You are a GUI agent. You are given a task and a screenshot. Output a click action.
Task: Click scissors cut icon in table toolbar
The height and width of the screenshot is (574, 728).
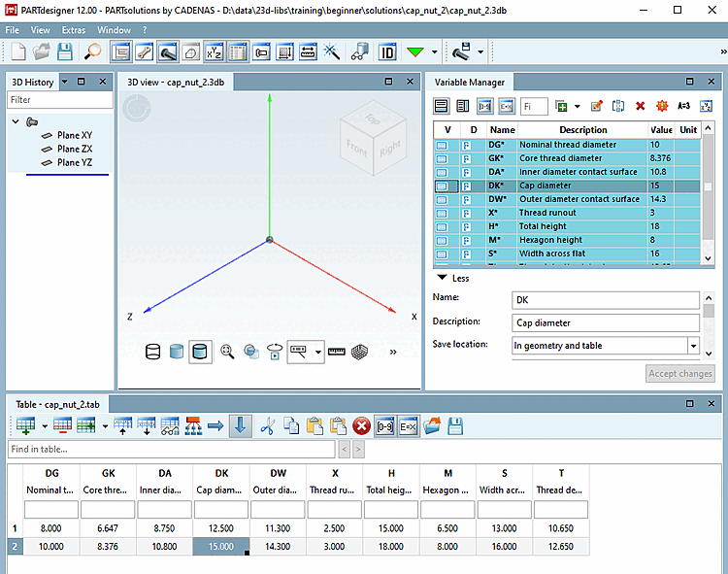coord(267,425)
